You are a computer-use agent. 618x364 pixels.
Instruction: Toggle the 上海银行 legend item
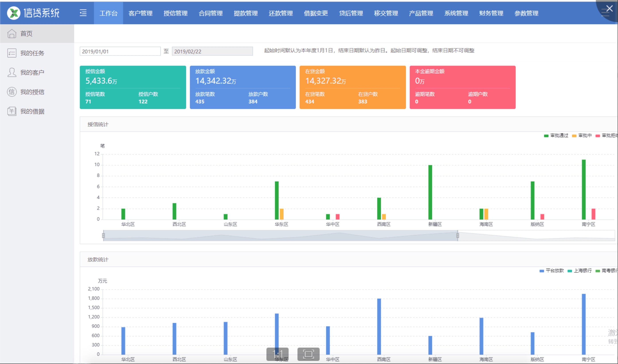tap(579, 270)
